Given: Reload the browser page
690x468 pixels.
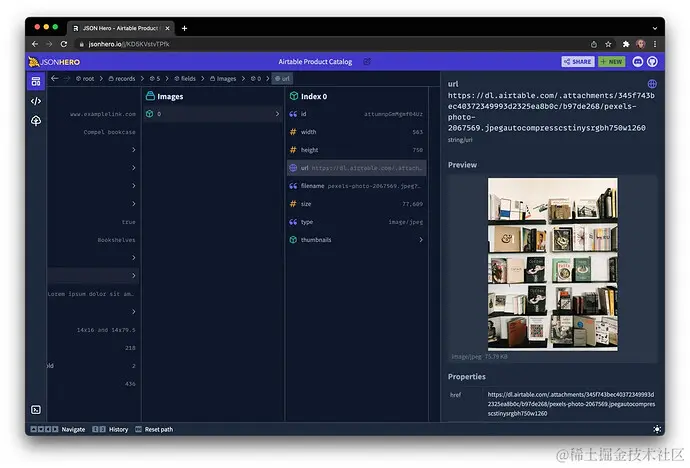Looking at the screenshot, I should click(64, 44).
